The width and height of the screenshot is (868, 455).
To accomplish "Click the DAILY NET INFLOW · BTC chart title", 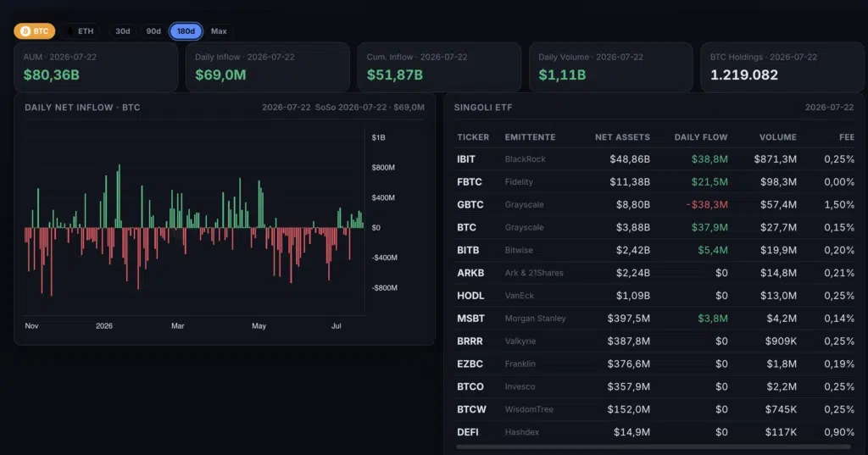I will click(82, 108).
